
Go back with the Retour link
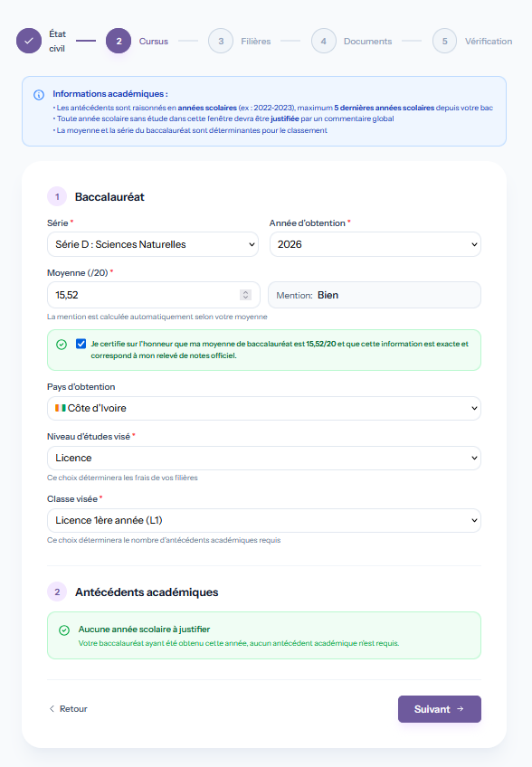coord(68,709)
